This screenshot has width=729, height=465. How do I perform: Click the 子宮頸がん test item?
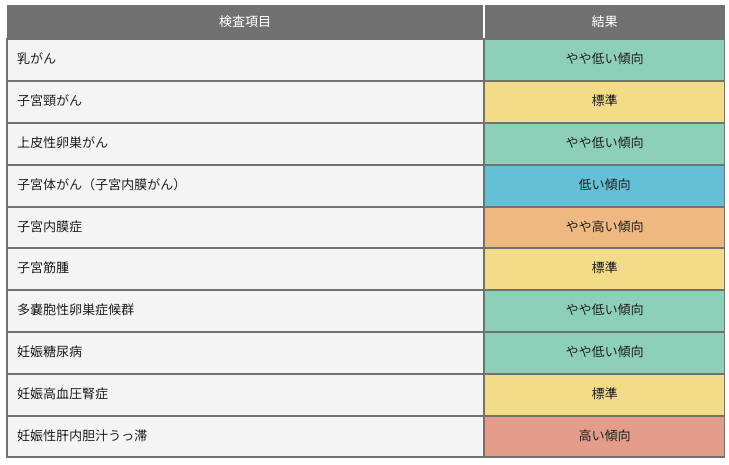pos(50,101)
